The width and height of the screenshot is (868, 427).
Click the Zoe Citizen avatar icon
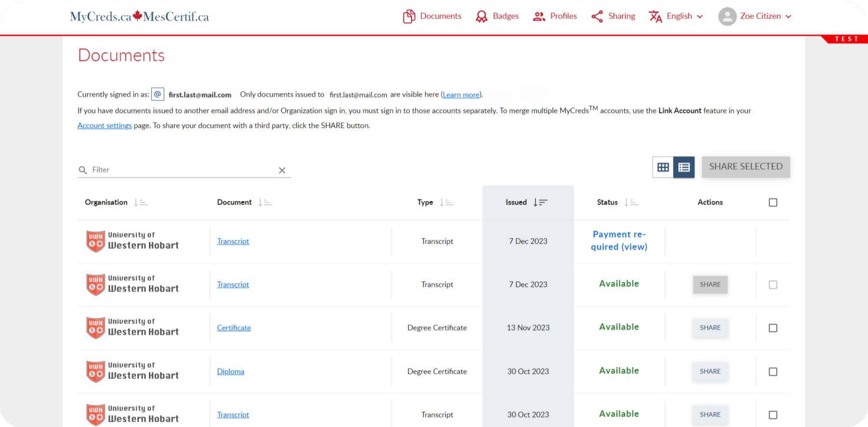pyautogui.click(x=727, y=16)
